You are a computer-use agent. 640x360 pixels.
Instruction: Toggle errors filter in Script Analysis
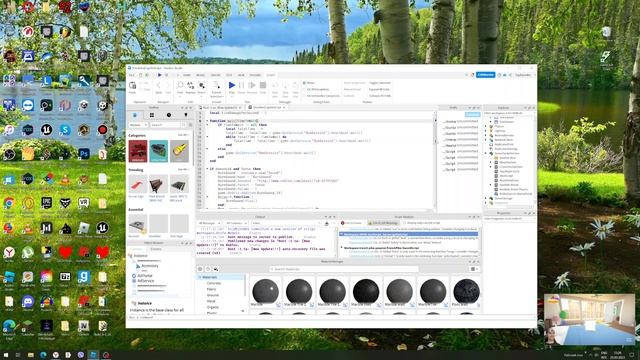tap(351, 223)
